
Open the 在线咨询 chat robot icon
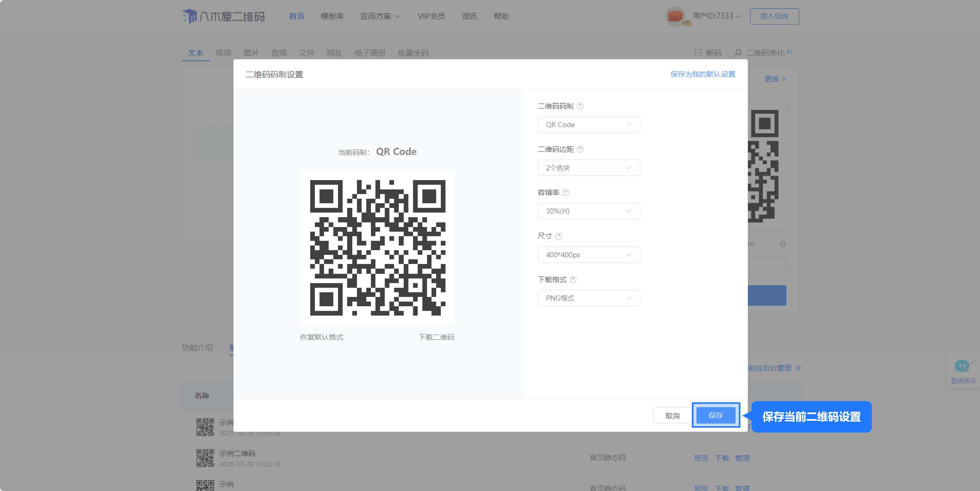pos(963,366)
